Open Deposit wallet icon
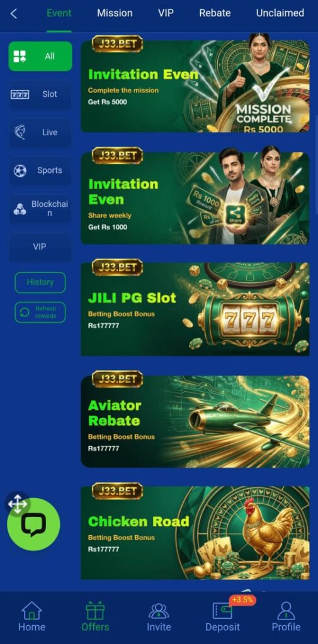 (x=222, y=611)
